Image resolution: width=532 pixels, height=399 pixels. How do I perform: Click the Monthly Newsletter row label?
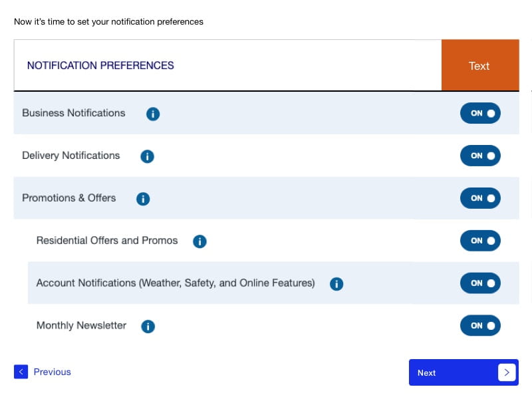pyautogui.click(x=81, y=325)
